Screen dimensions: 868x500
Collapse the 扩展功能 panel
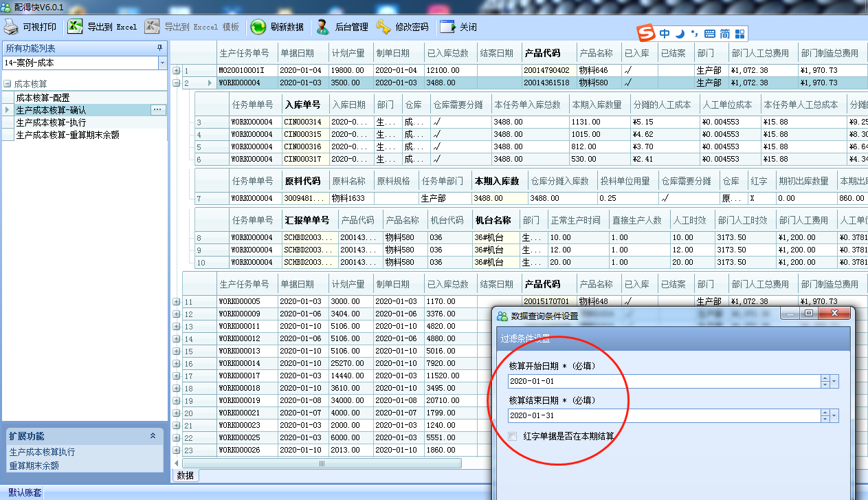[x=153, y=436]
